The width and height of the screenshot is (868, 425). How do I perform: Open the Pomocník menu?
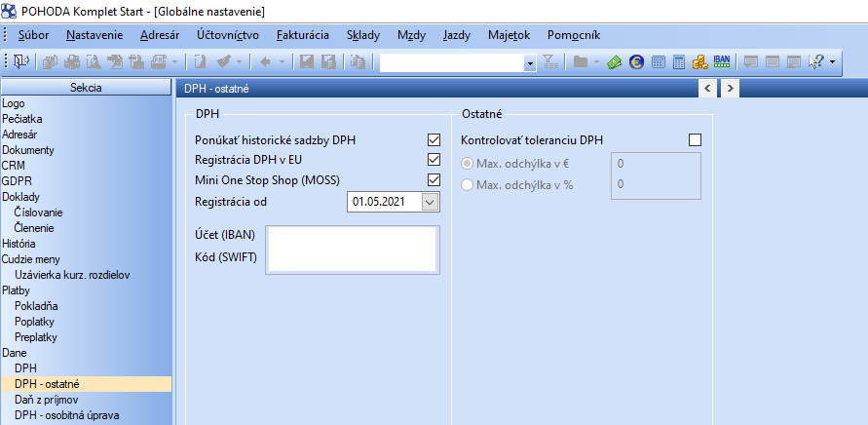[574, 35]
